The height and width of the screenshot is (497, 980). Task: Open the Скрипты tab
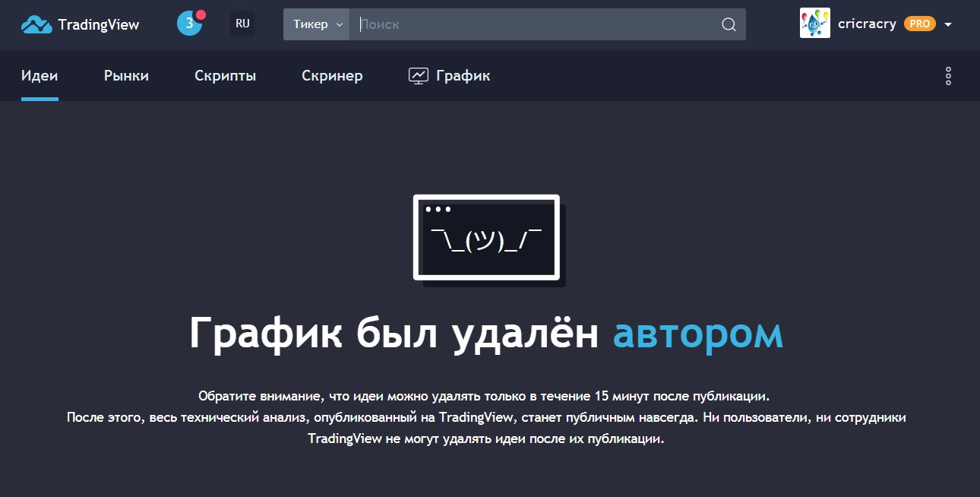point(225,75)
